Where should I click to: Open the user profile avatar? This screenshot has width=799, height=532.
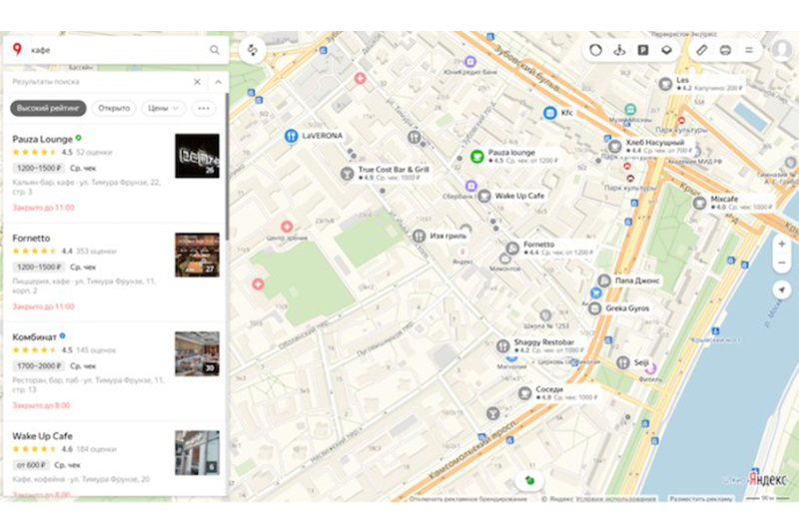point(782,50)
